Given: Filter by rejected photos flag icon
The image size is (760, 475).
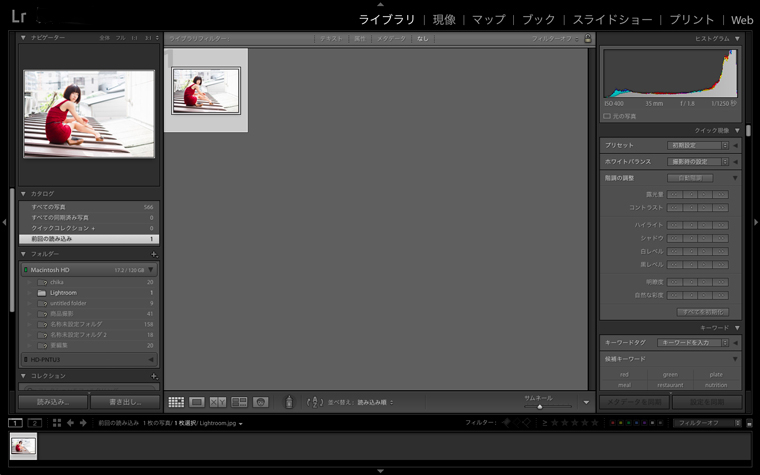Looking at the screenshot, I should 526,423.
